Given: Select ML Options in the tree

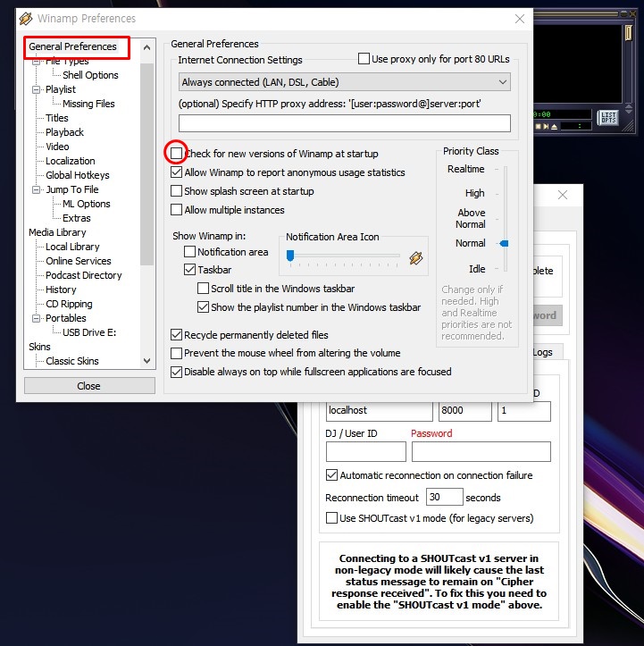Looking at the screenshot, I should (x=87, y=204).
